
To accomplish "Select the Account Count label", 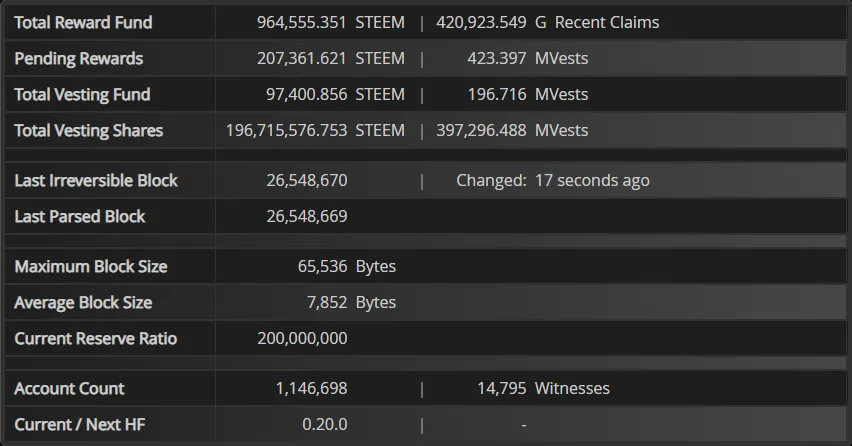I will point(69,388).
